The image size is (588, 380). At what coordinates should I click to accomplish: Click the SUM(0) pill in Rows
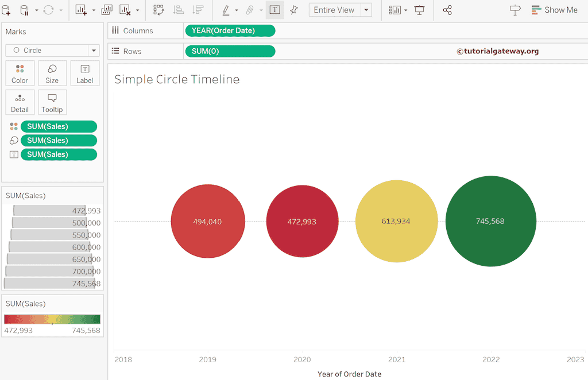pos(230,51)
